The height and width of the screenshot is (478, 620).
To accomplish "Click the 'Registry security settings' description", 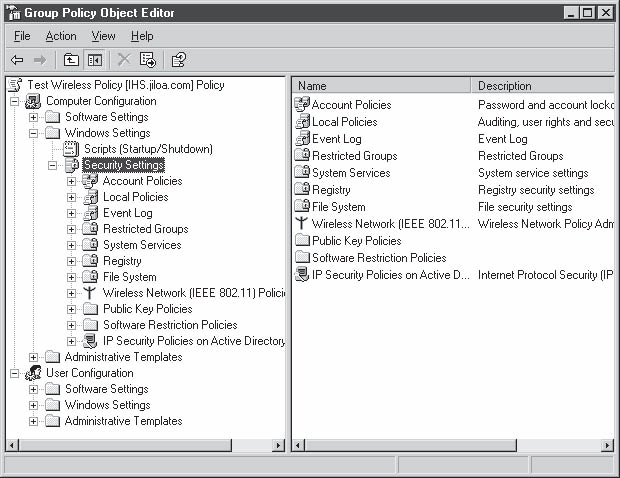I will [x=536, y=190].
